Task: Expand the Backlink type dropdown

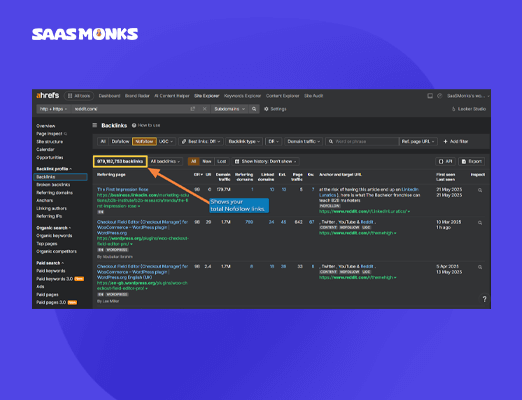Action: point(244,142)
